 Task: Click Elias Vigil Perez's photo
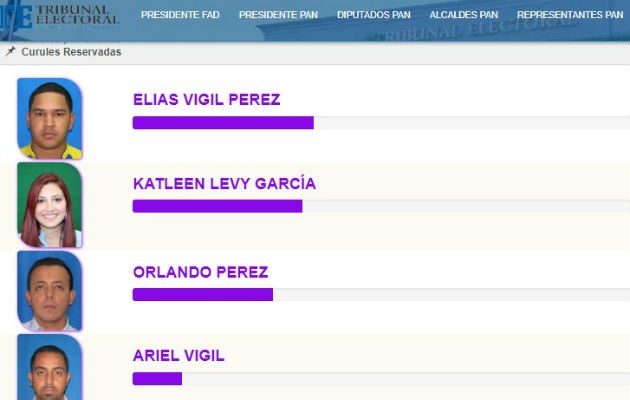tap(50, 118)
